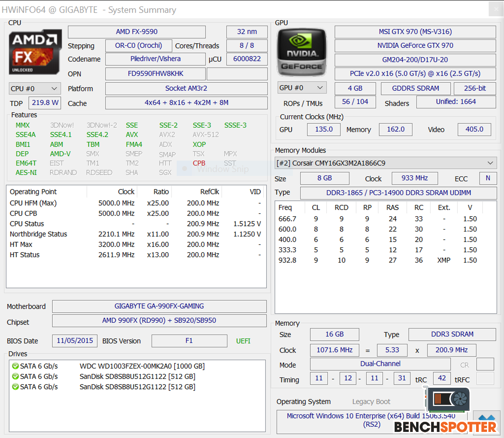This screenshot has height=438, width=504.
Task: Close the System Summary window
Action: pyautogui.click(x=496, y=9)
